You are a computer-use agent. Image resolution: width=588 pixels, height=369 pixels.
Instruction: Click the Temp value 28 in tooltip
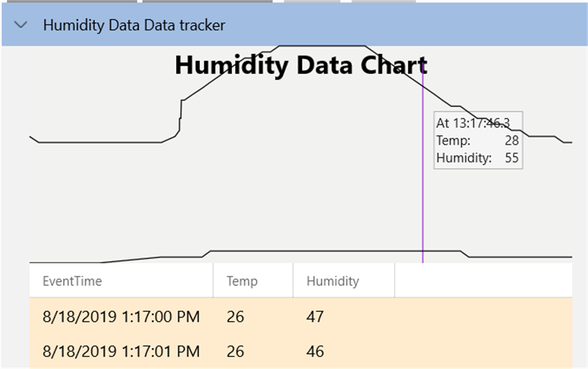512,140
